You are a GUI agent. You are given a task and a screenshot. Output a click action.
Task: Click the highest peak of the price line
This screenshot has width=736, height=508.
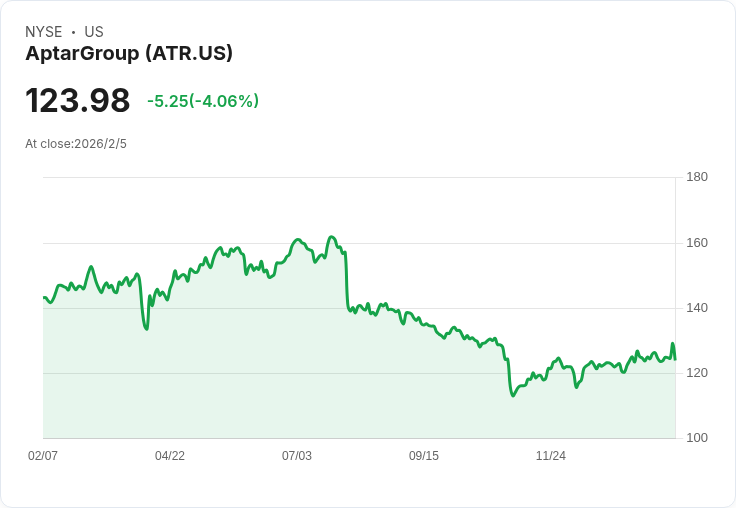pyautogui.click(x=330, y=237)
